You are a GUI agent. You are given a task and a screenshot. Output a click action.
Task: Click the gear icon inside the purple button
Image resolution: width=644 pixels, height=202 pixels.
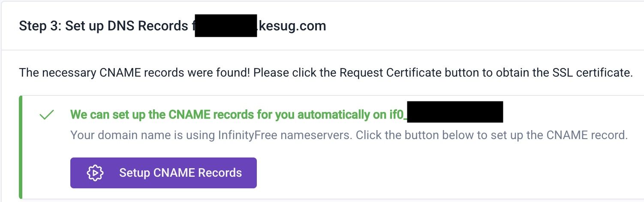pos(95,173)
